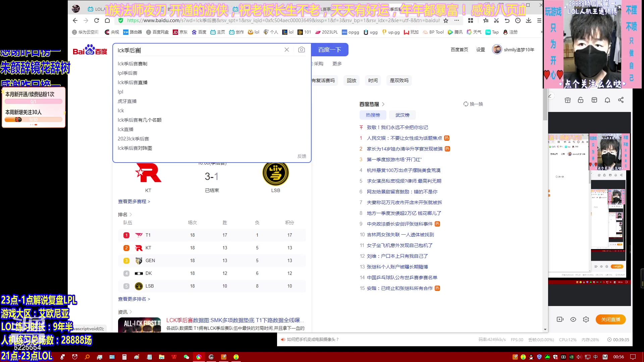Image resolution: width=644 pixels, height=362 pixels.
Task: Refresh hot searches with 换一换
Action: [x=473, y=104]
